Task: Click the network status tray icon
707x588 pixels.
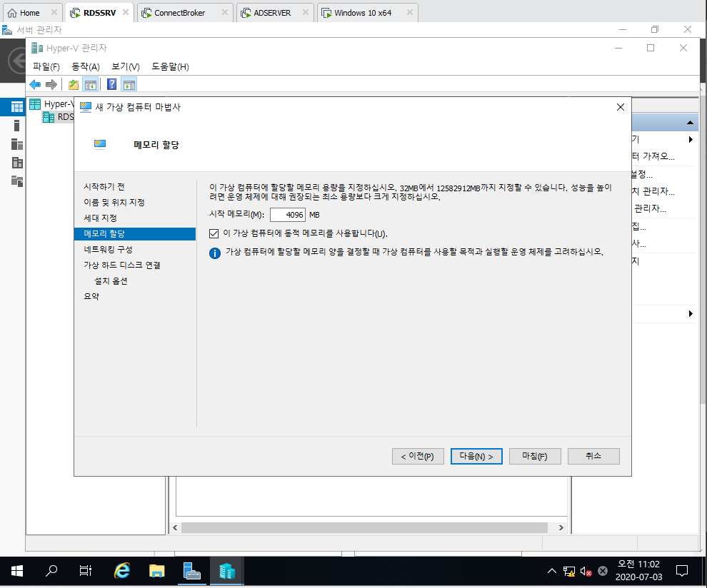Action: click(569, 572)
